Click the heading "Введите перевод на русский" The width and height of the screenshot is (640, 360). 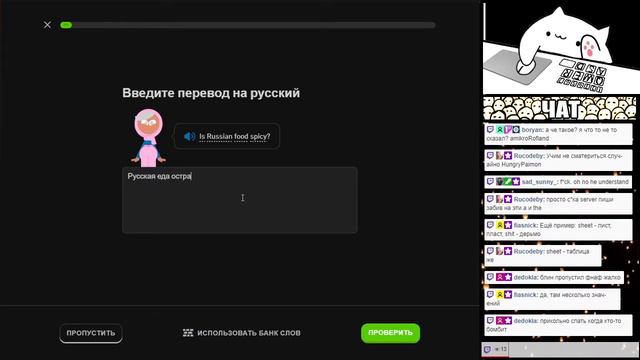(211, 93)
